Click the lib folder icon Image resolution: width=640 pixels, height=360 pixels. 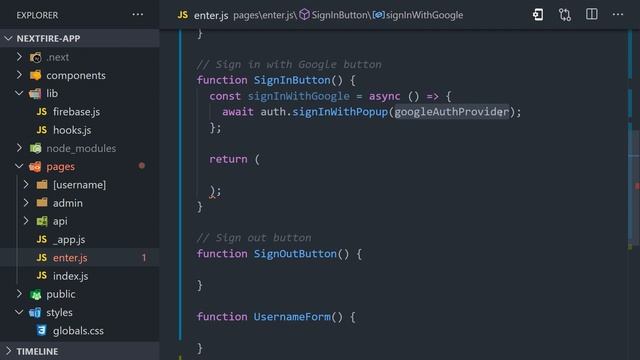pyautogui.click(x=36, y=93)
